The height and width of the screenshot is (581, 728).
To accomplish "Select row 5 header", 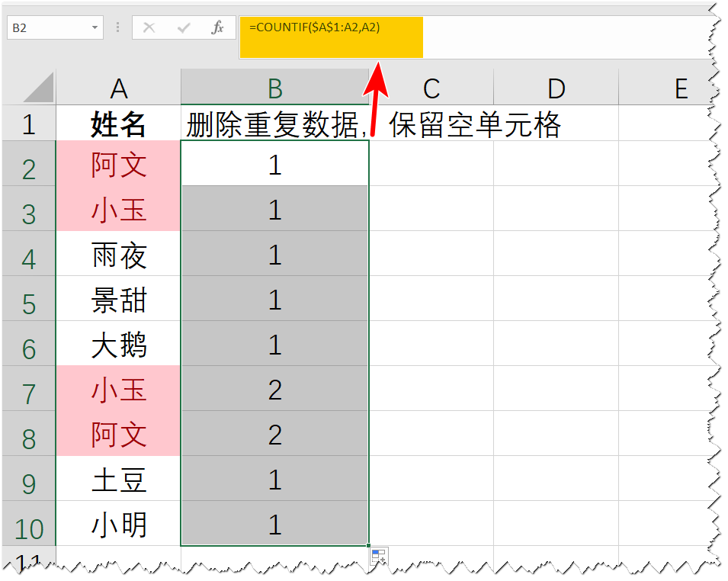I will coord(29,299).
